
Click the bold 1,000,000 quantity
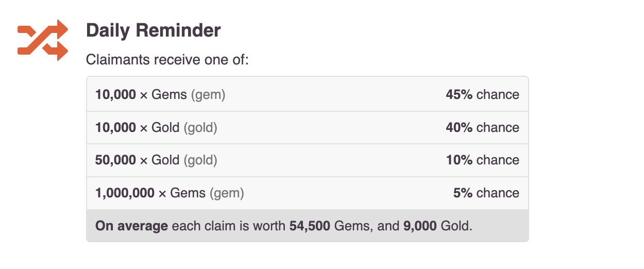point(125,193)
